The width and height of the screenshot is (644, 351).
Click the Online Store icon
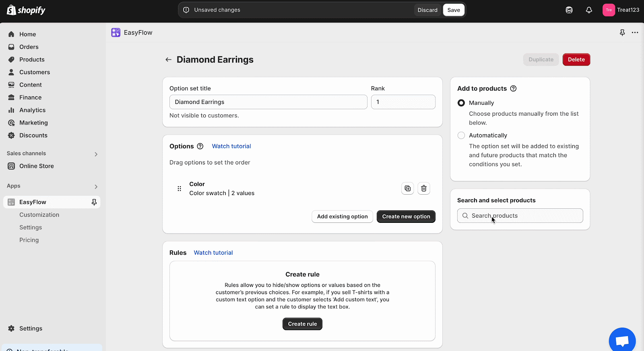(11, 166)
